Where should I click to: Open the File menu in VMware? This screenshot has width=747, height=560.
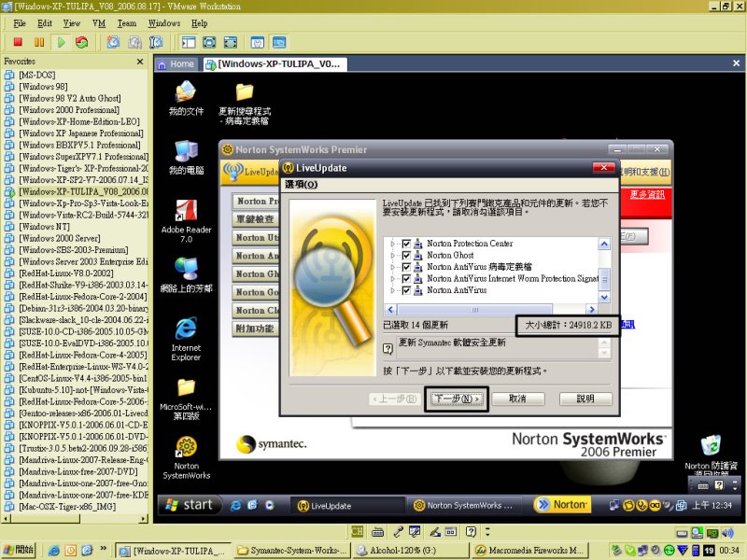click(20, 23)
